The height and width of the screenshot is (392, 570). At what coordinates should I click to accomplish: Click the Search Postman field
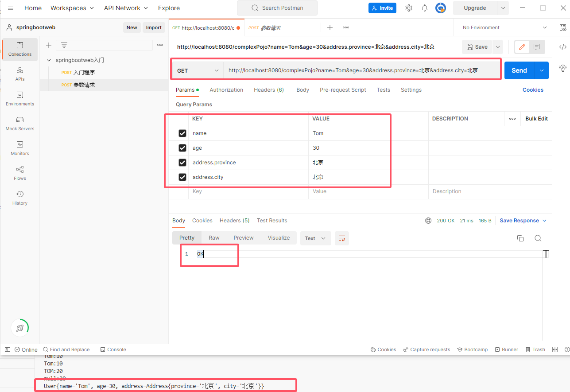point(277,8)
